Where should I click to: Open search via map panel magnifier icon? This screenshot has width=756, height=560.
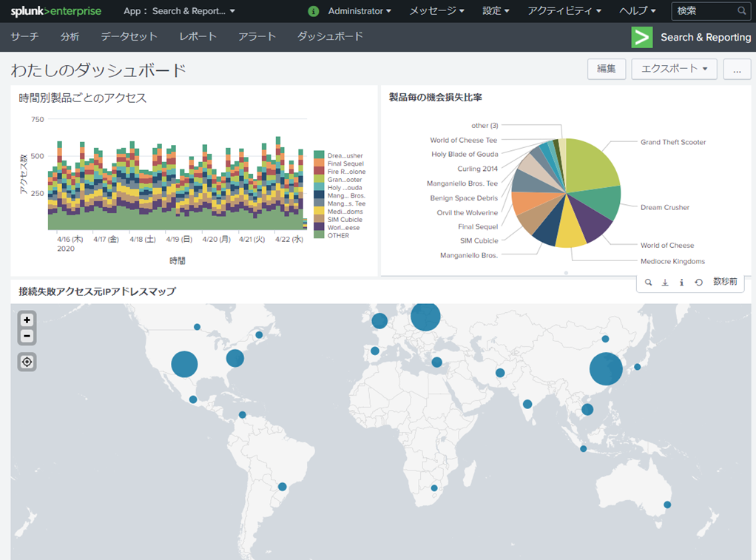click(649, 283)
